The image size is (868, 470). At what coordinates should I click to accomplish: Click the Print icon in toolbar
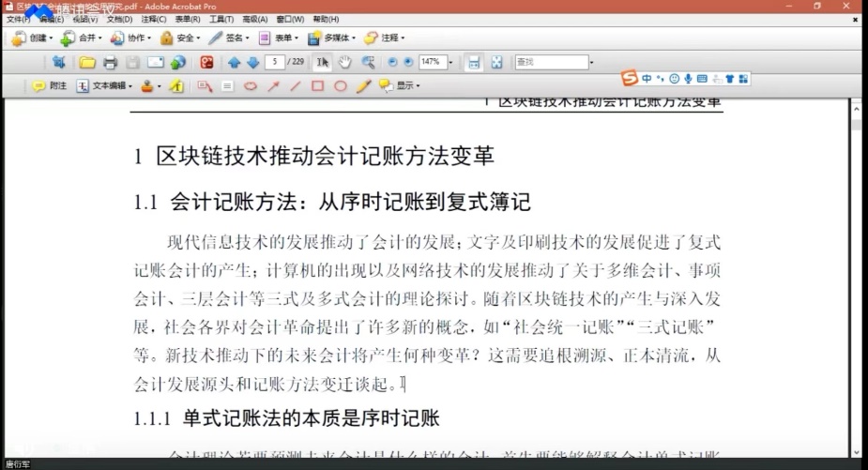[110, 63]
